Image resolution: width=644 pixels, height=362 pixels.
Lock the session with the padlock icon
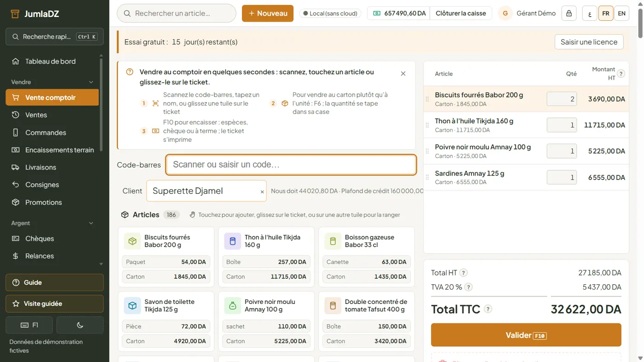coord(569,13)
